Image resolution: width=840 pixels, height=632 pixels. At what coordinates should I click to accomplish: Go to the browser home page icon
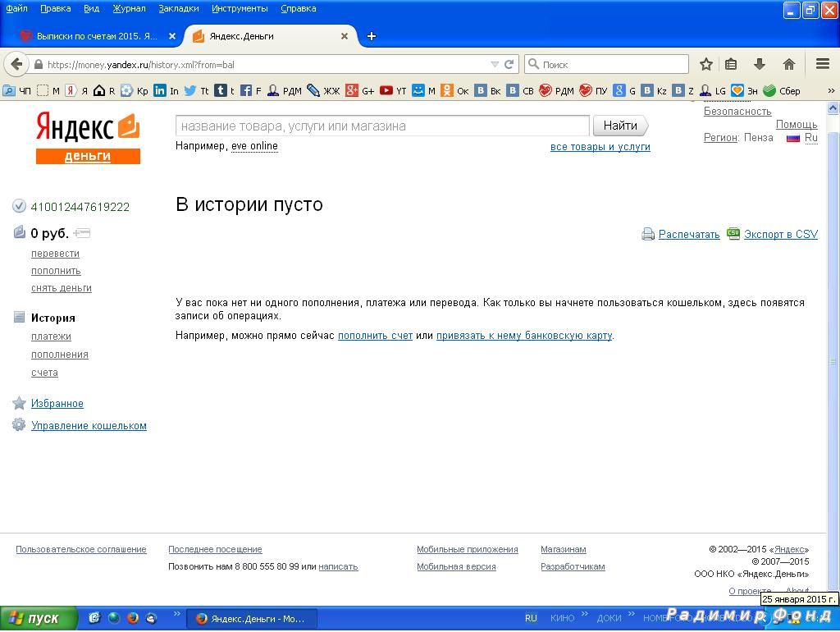coord(788,64)
